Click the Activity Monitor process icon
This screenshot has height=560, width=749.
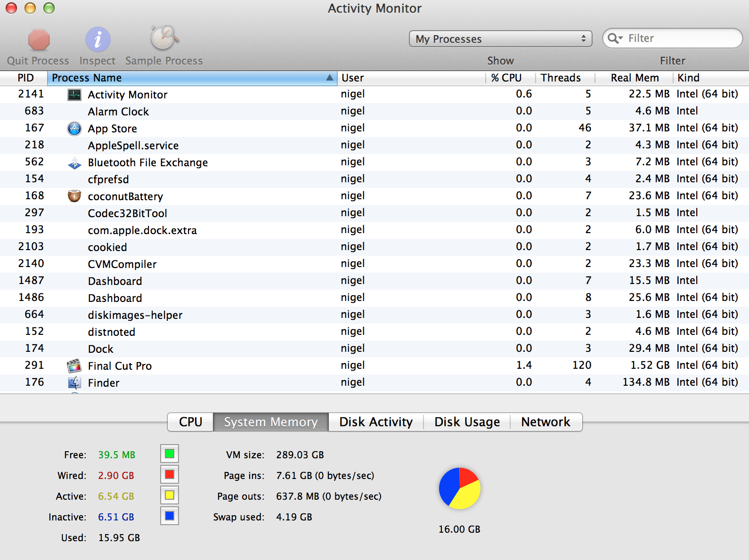pyautogui.click(x=74, y=95)
